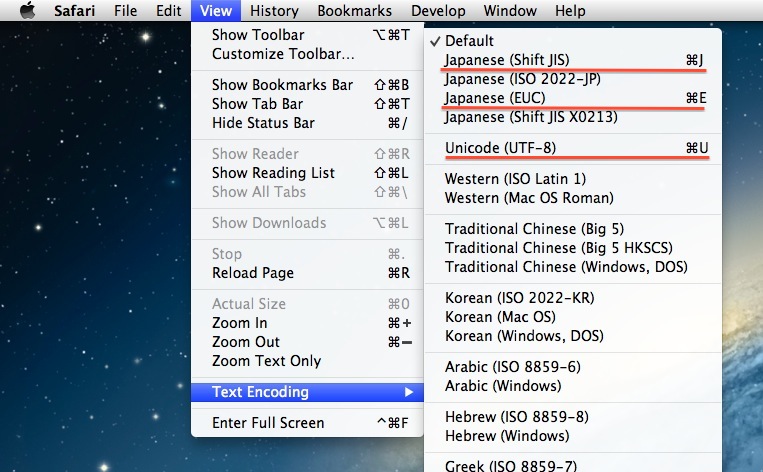Expand the Text Encoding submenu arrow

point(409,392)
